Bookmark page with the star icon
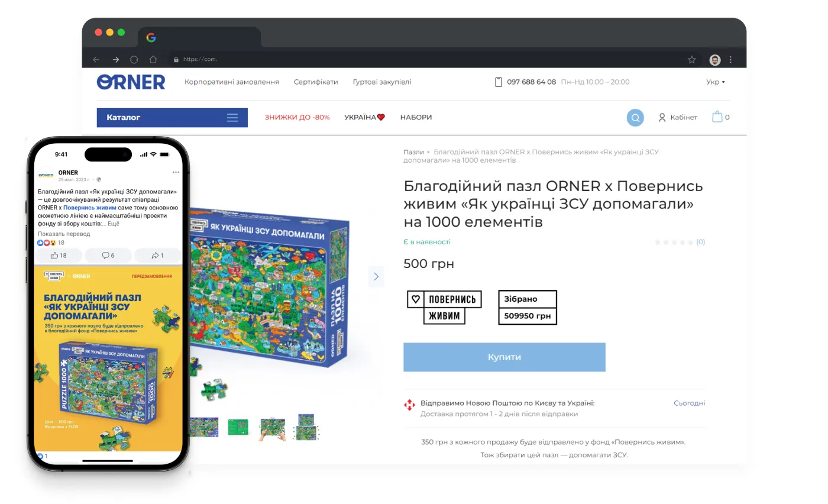Viewport: 828px width, 504px height. [x=692, y=60]
